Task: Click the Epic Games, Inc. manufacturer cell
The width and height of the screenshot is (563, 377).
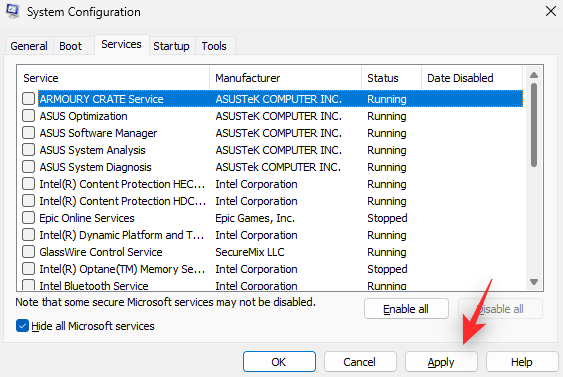Action: pos(255,218)
